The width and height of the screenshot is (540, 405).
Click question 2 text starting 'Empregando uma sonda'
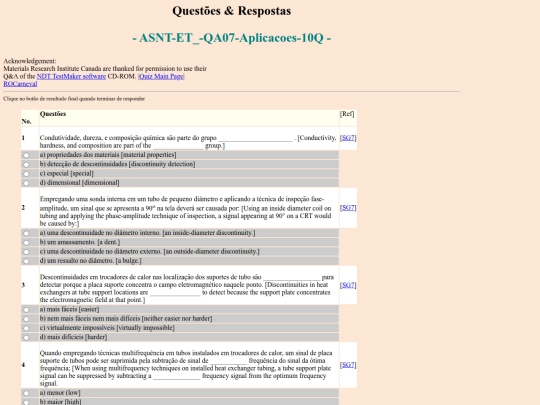186,211
